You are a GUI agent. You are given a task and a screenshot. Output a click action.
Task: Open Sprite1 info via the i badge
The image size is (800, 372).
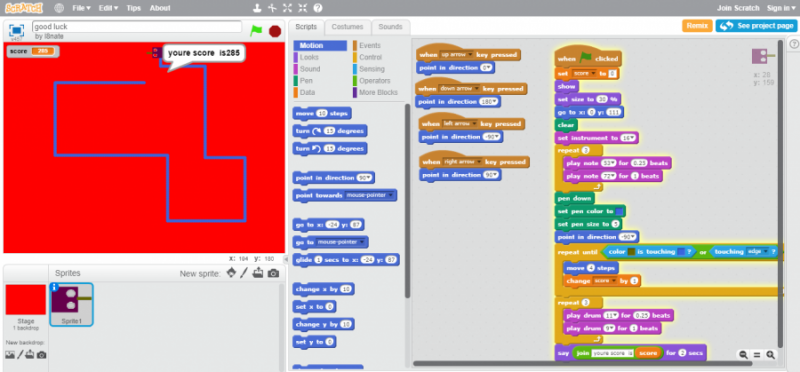55,288
